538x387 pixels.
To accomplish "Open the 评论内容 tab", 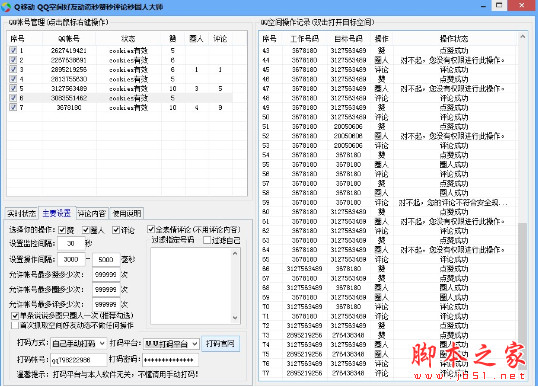I will (92, 214).
